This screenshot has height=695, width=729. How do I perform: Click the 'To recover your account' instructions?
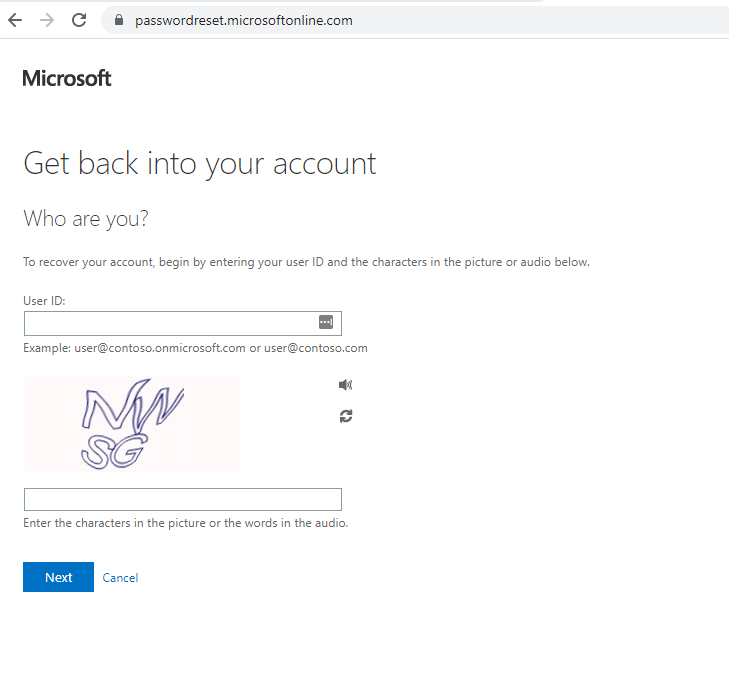(306, 262)
